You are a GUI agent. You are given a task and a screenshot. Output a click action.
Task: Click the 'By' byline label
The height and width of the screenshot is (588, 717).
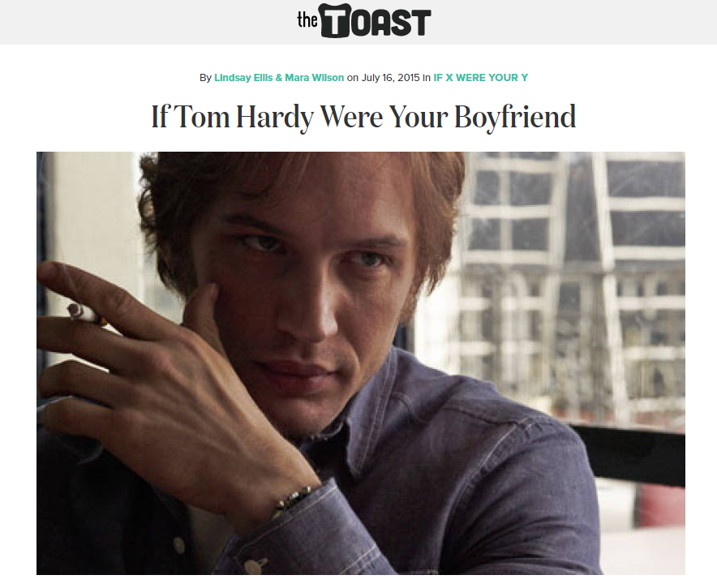(x=205, y=78)
